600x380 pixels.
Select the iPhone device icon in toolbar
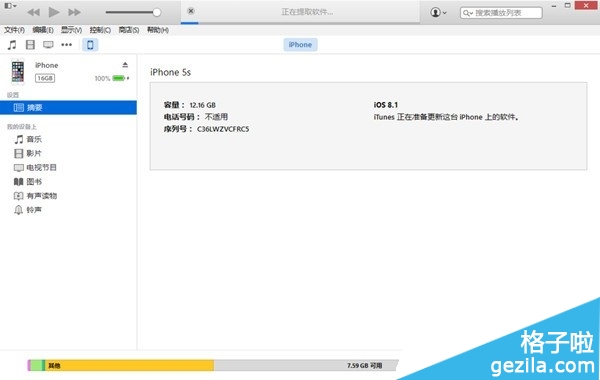coord(90,45)
